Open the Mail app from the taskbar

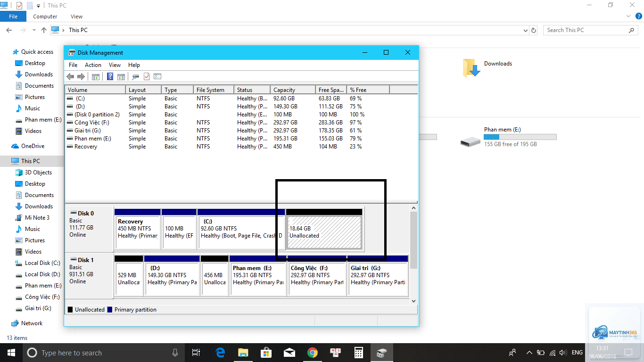click(x=289, y=353)
